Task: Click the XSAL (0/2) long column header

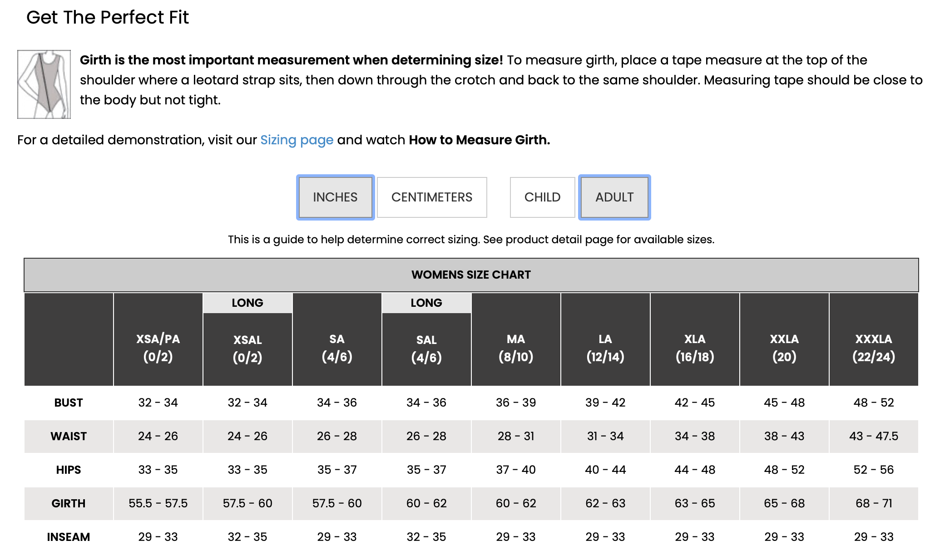Action: pyautogui.click(x=247, y=349)
